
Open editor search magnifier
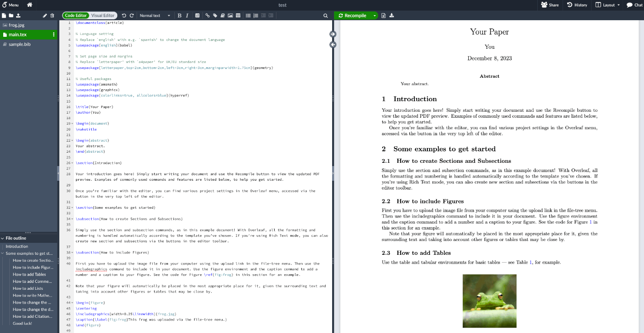click(x=326, y=16)
